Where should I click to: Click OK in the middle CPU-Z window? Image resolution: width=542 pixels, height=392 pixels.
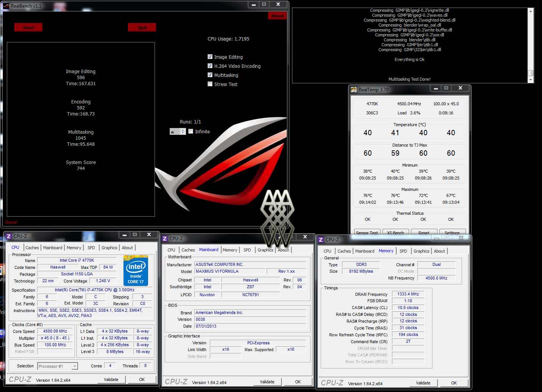[x=298, y=382]
